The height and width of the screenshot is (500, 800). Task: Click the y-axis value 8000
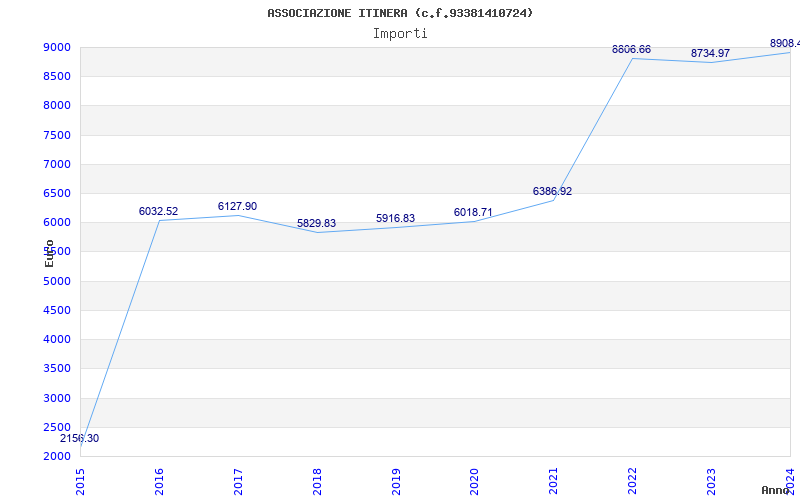pos(58,106)
